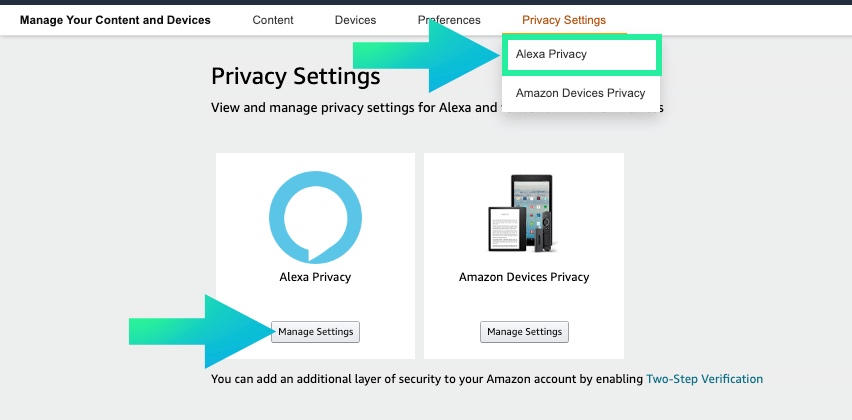Switch to the Devices tab
The height and width of the screenshot is (420, 852).
coord(356,20)
